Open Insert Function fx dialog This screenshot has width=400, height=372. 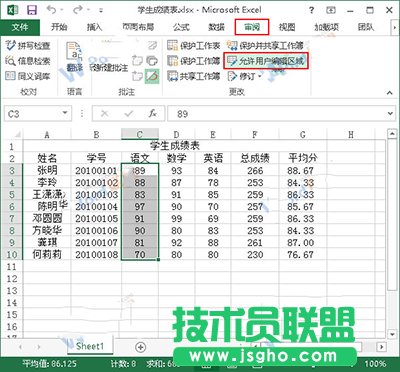(x=152, y=114)
